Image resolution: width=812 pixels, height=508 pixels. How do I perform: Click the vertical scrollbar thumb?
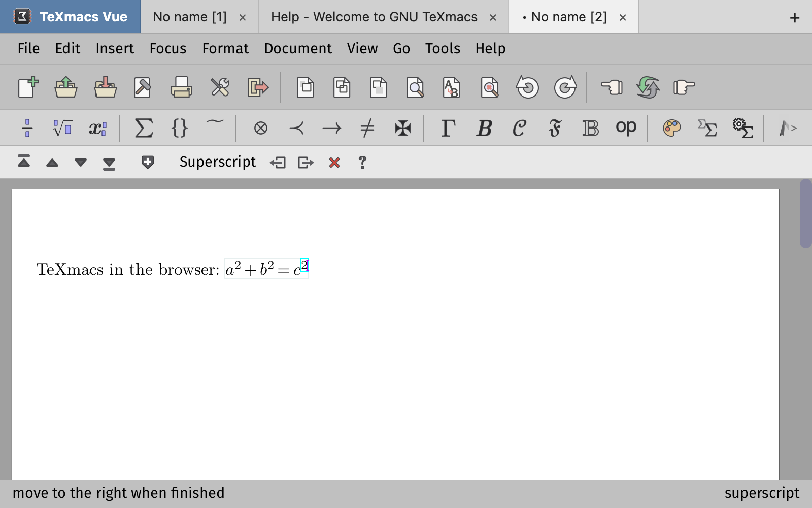point(805,213)
